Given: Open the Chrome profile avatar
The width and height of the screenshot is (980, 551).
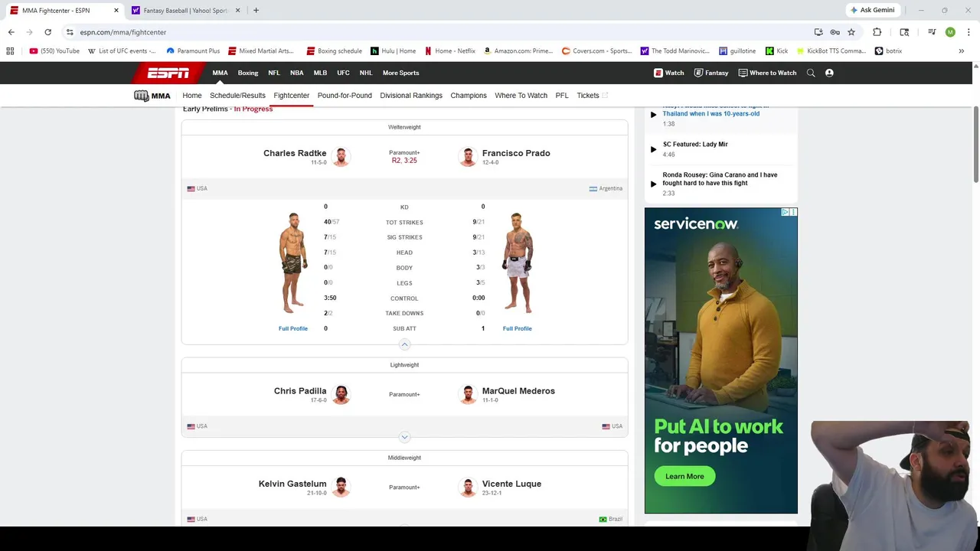Looking at the screenshot, I should (x=950, y=32).
